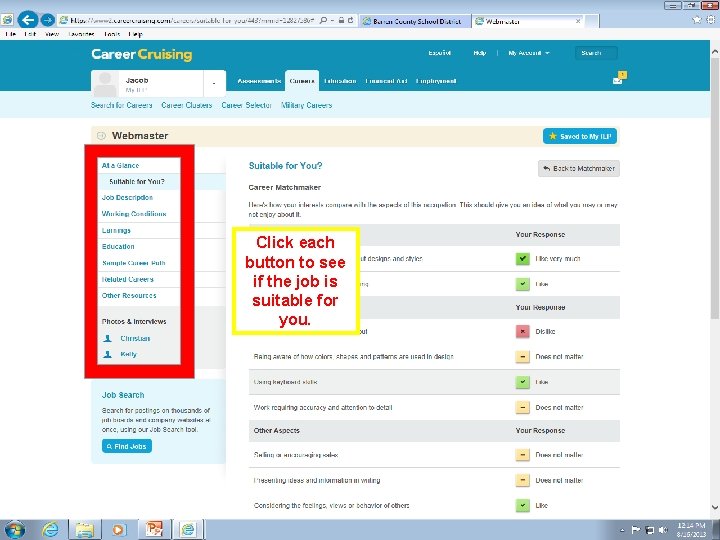Viewport: 720px width, 540px height.
Task: Click the Career Cruising logo
Action: [x=141, y=54]
